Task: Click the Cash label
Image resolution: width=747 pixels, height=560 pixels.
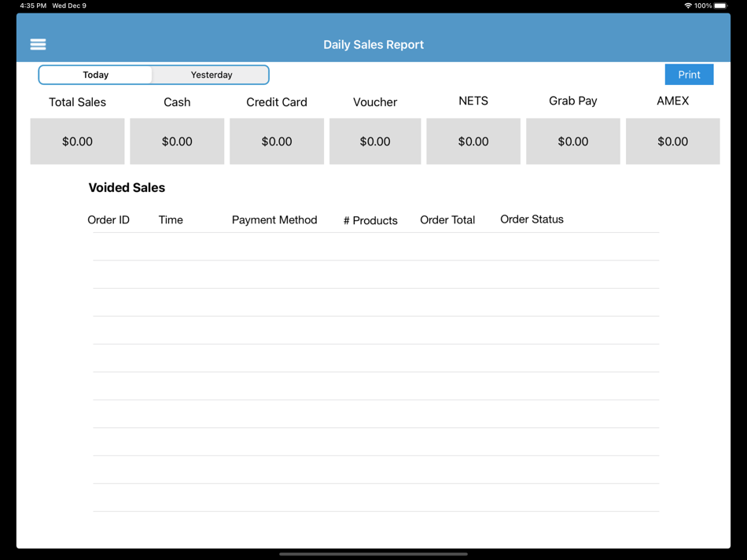Action: pos(177,102)
